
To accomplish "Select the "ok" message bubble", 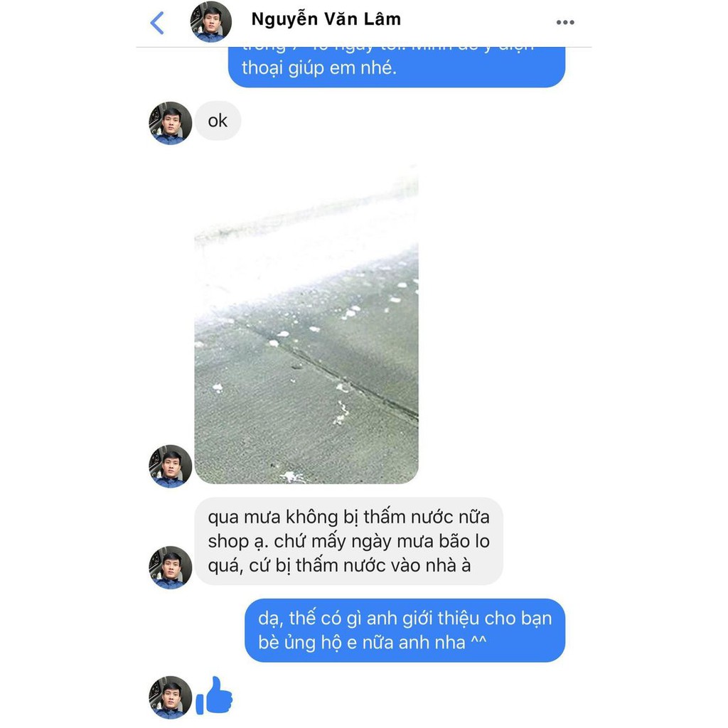I will pos(218,121).
